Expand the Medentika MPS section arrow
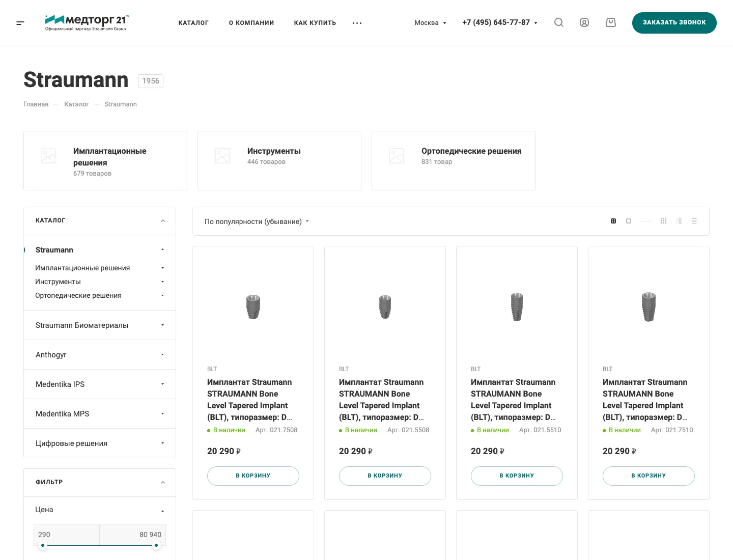Image resolution: width=733 pixels, height=560 pixels. pyautogui.click(x=162, y=414)
